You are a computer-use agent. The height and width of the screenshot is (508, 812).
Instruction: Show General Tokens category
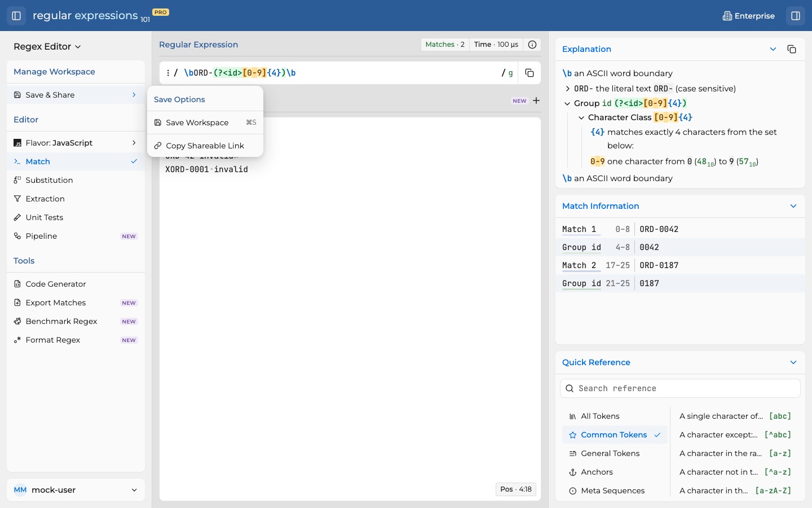[x=615, y=453]
